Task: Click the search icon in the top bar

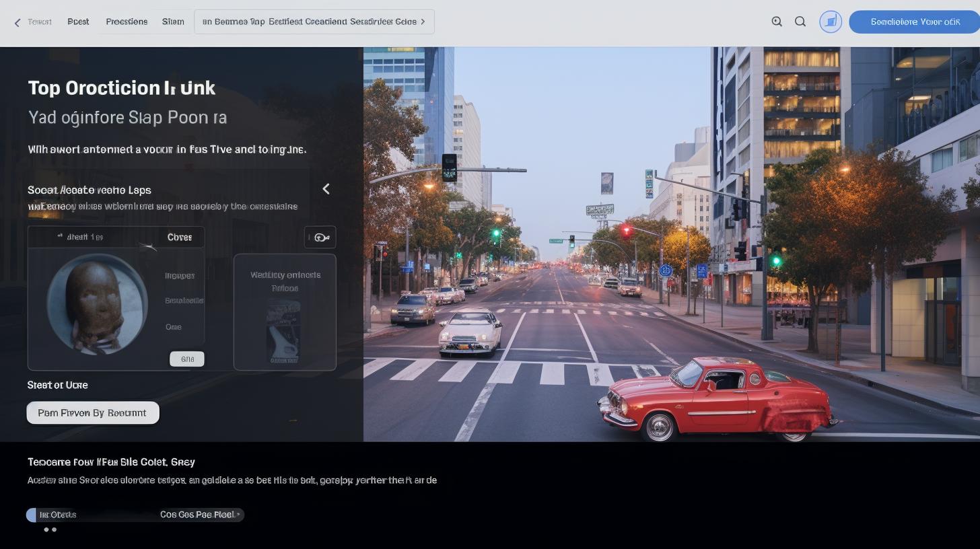Action: coord(800,22)
